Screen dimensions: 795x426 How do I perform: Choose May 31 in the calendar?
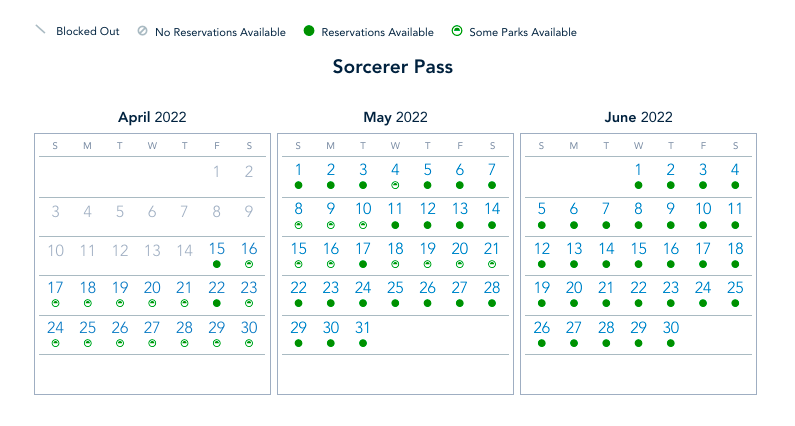point(363,327)
